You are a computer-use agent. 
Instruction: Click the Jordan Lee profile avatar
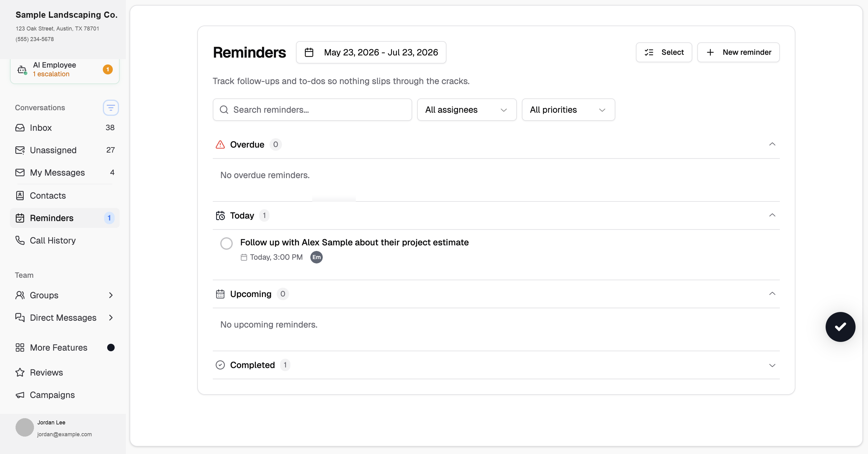[25, 428]
